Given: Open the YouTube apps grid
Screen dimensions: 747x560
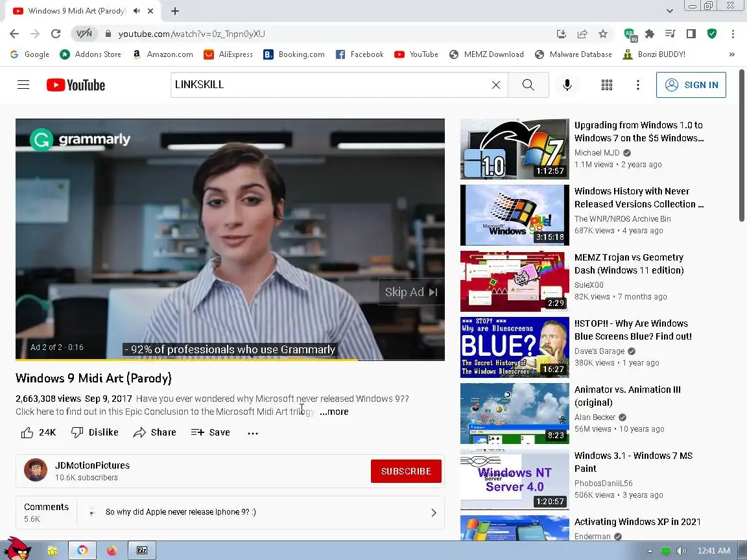Looking at the screenshot, I should pos(607,85).
